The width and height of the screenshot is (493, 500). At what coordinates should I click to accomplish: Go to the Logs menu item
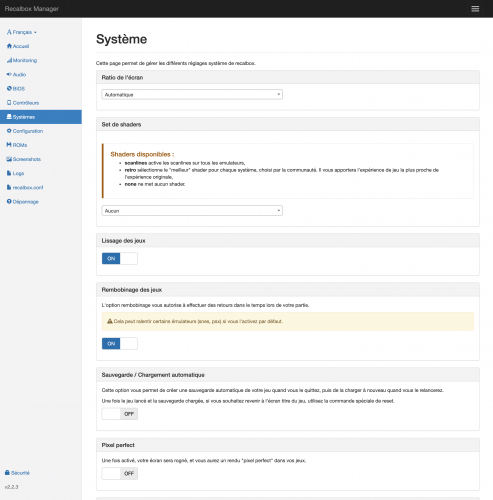click(x=15, y=173)
